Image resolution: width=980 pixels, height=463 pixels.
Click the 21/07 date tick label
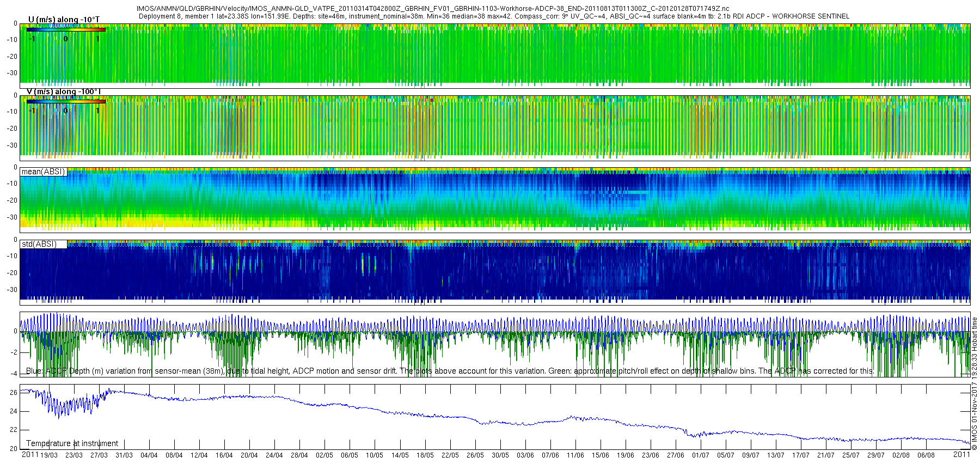coord(825,455)
